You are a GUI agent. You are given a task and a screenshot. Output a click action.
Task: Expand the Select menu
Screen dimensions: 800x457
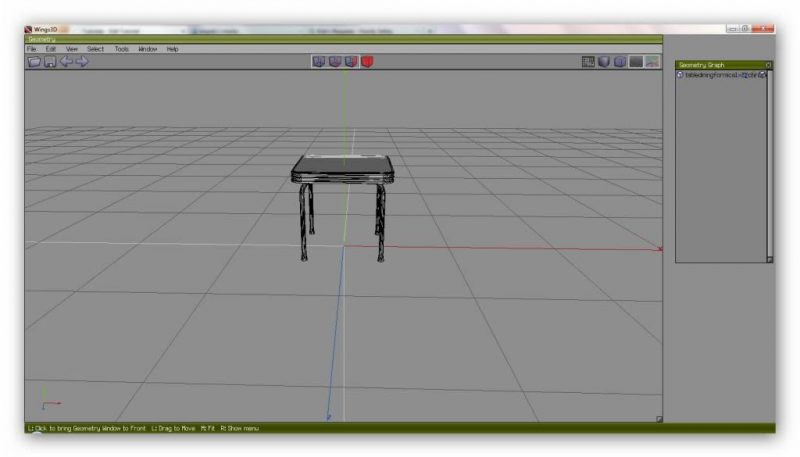pos(95,49)
